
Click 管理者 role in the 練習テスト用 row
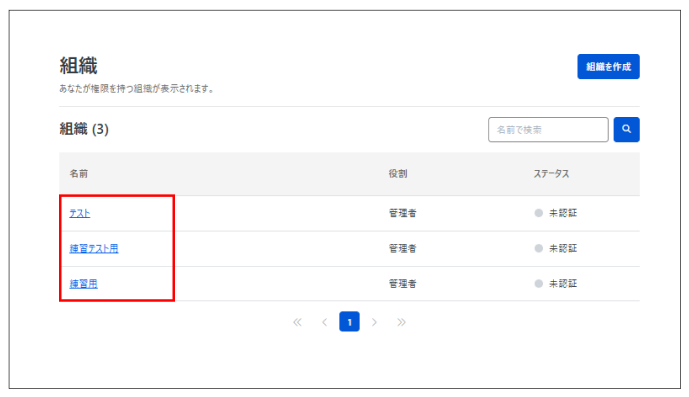click(402, 248)
